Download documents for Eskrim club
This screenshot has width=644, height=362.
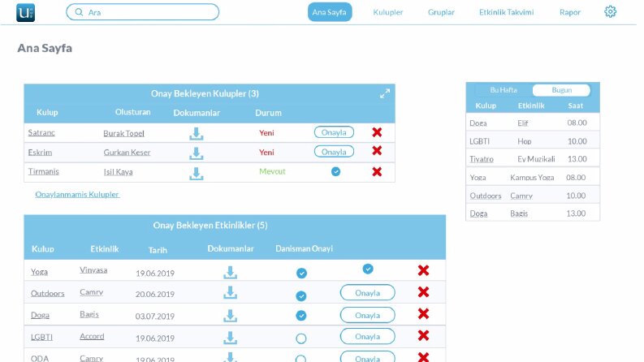(197, 153)
